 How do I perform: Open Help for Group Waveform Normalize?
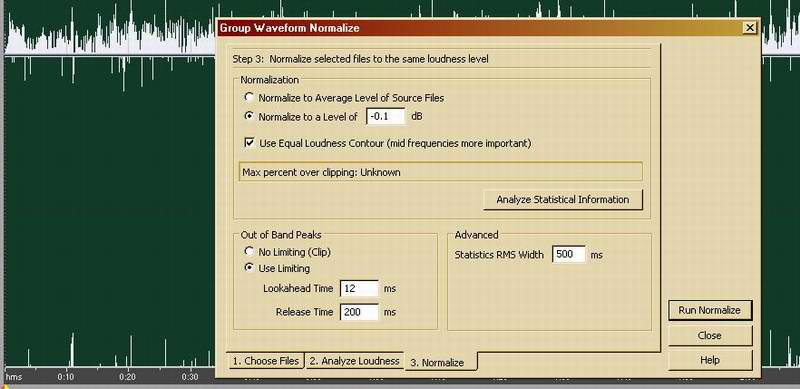click(710, 360)
